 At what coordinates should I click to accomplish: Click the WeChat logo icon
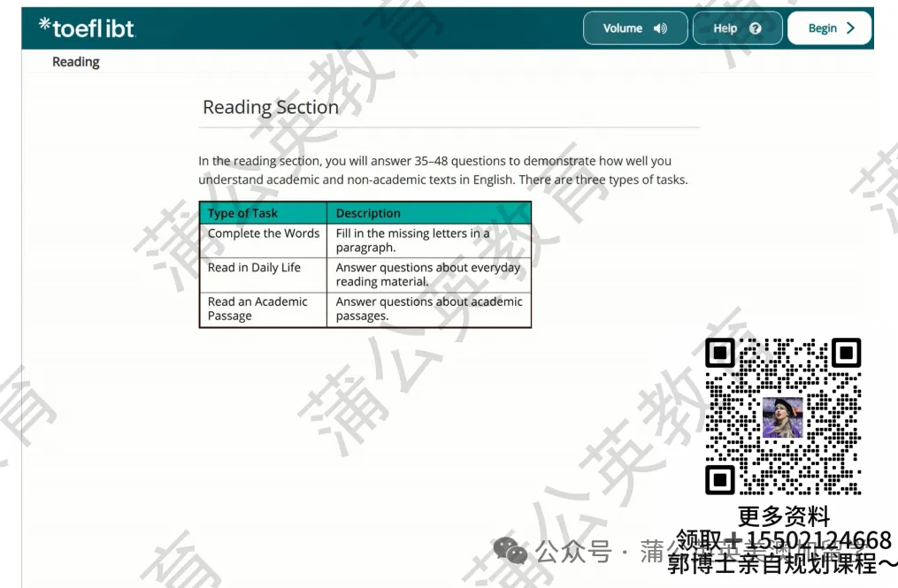(510, 551)
